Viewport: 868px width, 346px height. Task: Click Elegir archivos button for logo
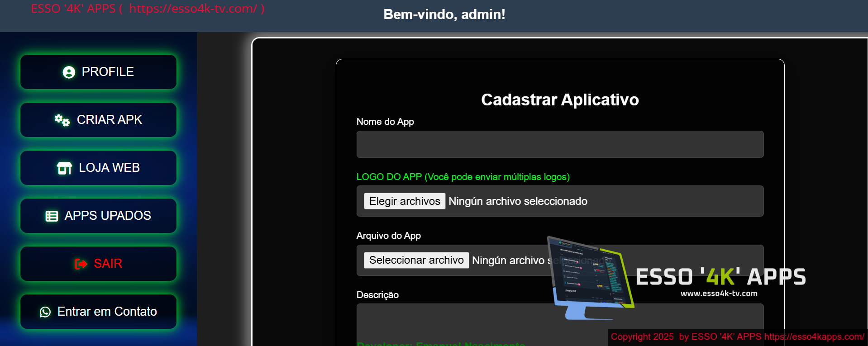405,201
